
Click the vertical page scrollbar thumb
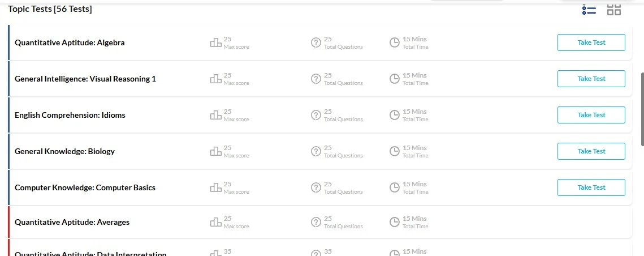(x=642, y=109)
